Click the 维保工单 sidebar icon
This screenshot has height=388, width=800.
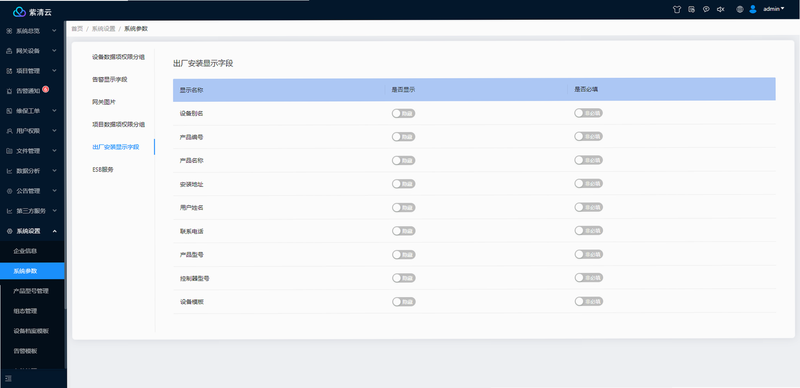[9, 111]
